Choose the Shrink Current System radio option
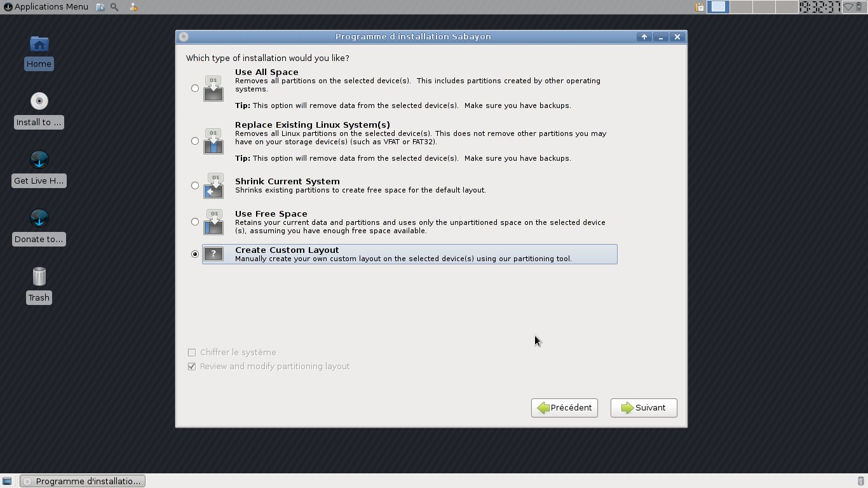868x488 pixels. click(x=195, y=186)
